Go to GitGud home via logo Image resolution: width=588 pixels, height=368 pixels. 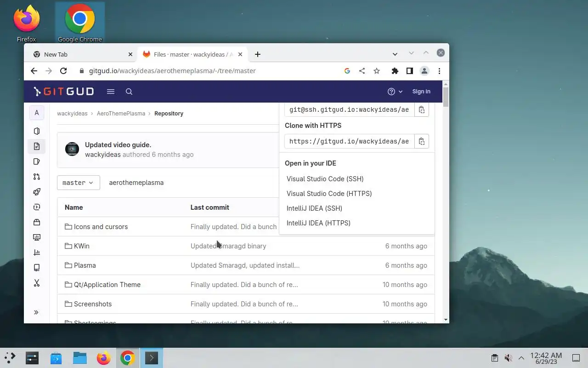(64, 92)
